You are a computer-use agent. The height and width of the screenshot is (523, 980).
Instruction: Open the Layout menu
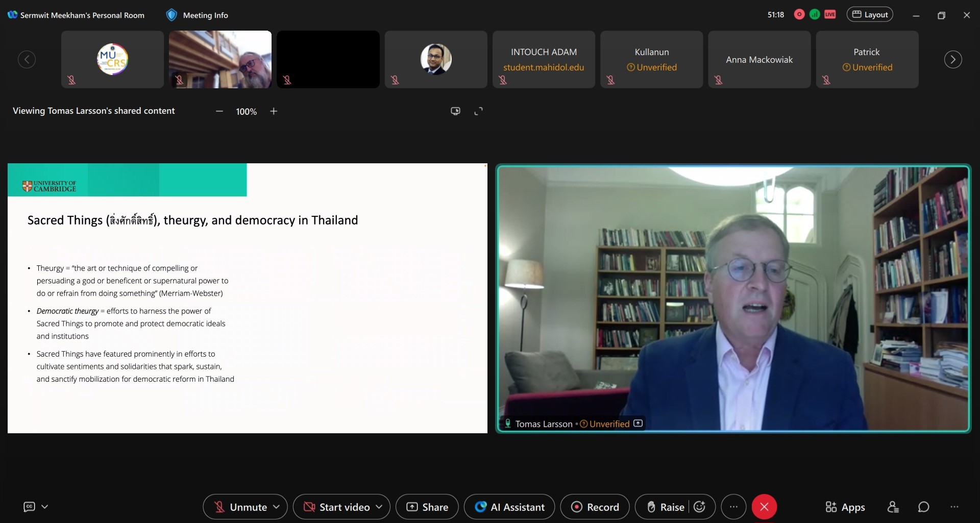(870, 14)
